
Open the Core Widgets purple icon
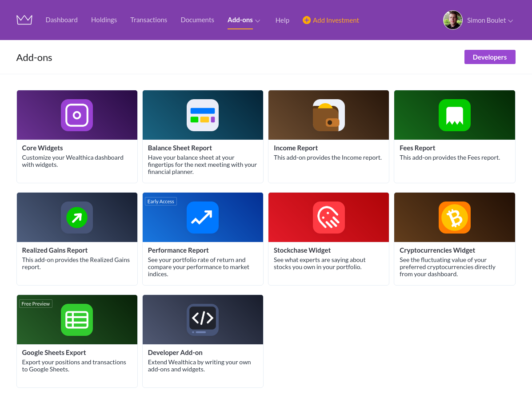(x=77, y=115)
